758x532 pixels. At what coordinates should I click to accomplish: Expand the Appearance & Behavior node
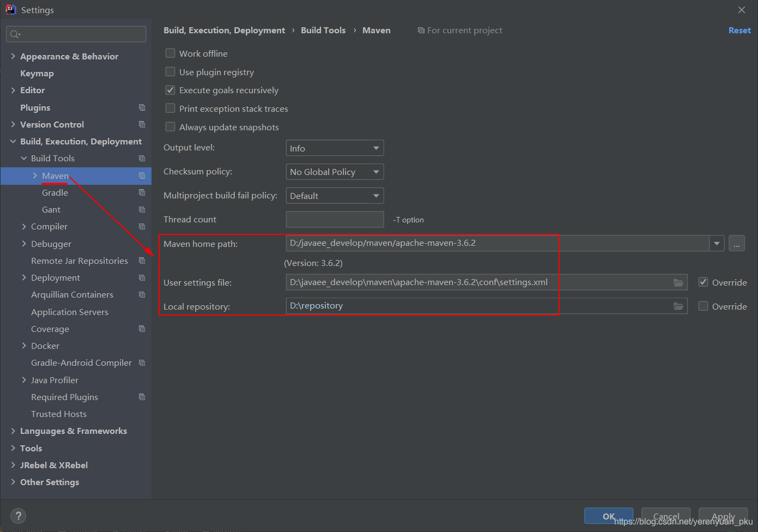[13, 56]
